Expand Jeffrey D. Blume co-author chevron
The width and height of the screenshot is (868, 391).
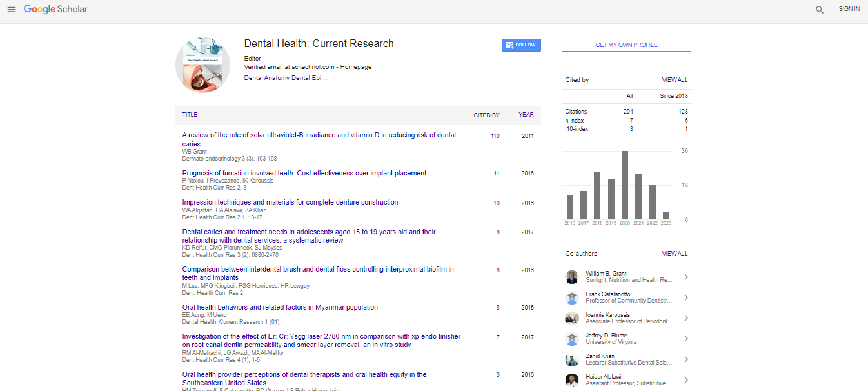686,339
